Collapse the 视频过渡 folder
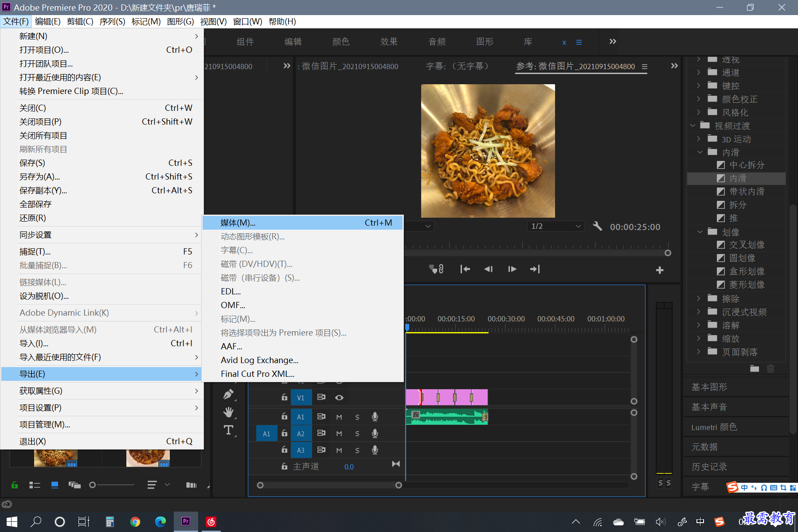Image resolution: width=798 pixels, height=532 pixels. pos(692,126)
